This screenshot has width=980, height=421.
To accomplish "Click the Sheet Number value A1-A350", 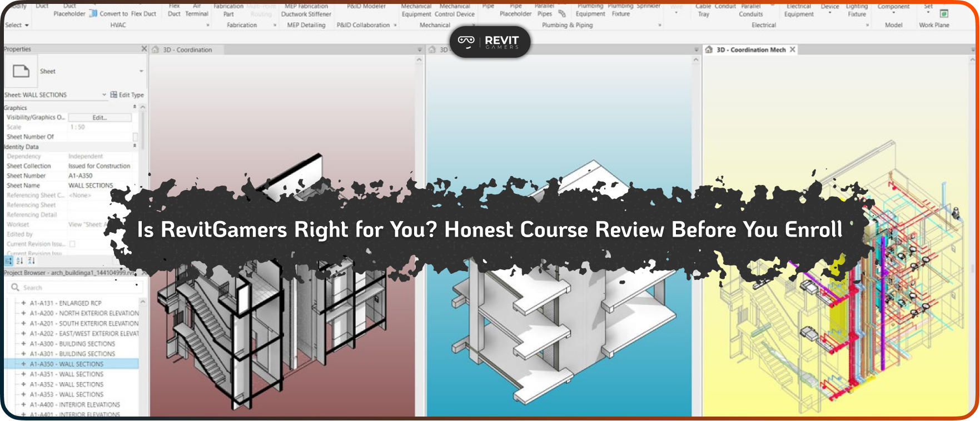I will pyautogui.click(x=81, y=176).
